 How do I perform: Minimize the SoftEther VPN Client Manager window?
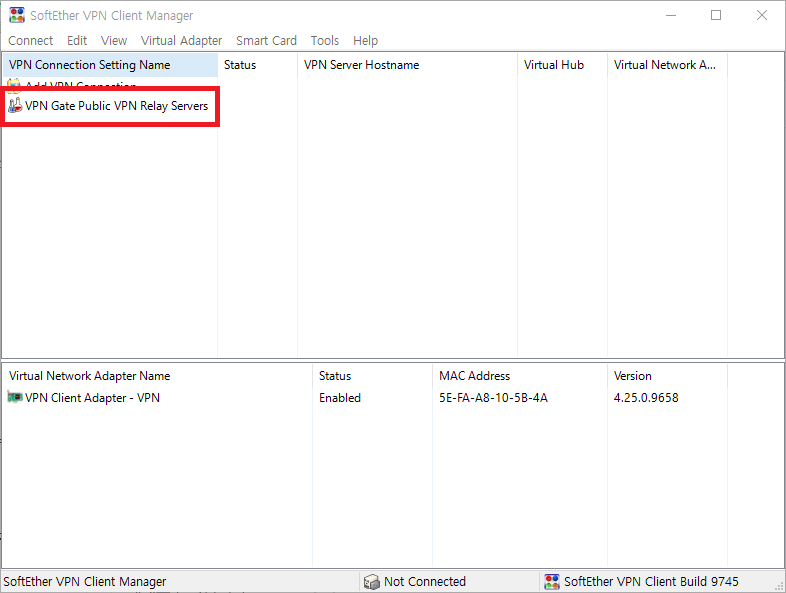[x=671, y=16]
